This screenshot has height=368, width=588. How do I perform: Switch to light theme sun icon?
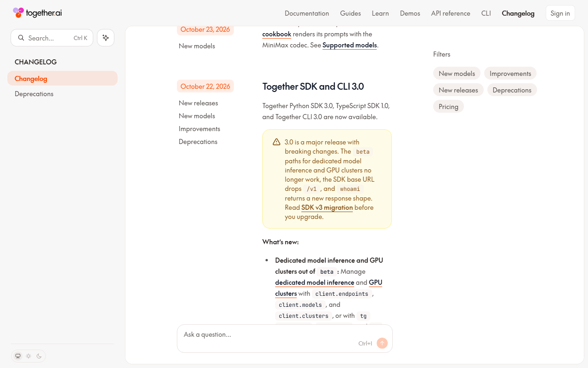click(28, 356)
